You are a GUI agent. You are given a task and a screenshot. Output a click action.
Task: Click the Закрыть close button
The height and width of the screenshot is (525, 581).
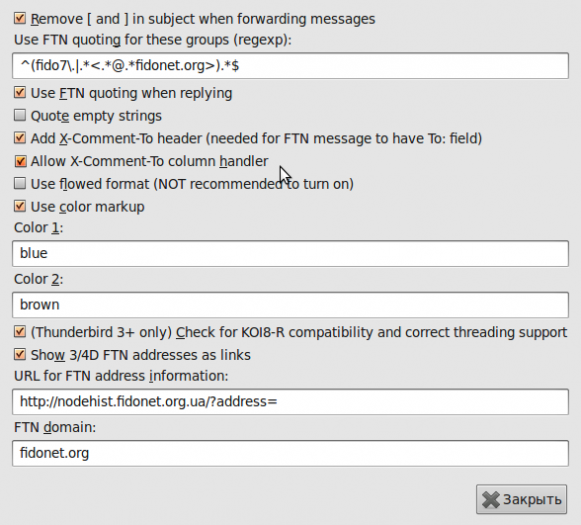pos(521,499)
